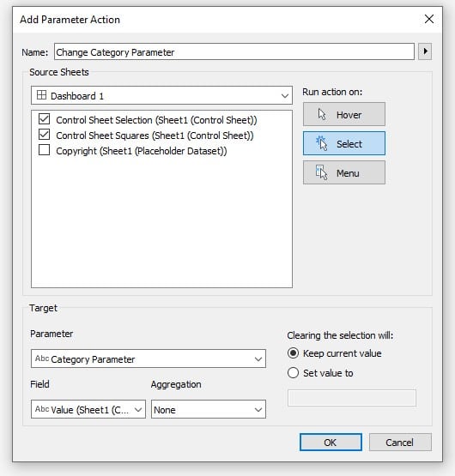Click the Hover cursor icon

[322, 114]
